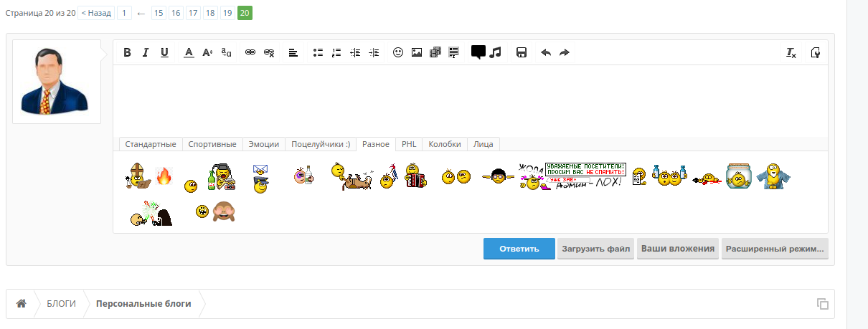Undo the last editor action
Viewport: 868px width, 329px height.
pyautogui.click(x=546, y=52)
